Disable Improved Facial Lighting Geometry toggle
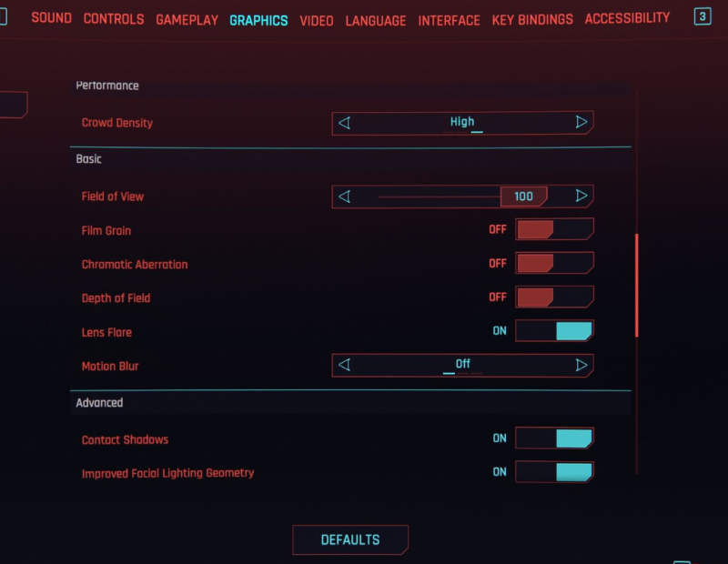728x564 pixels. pos(554,472)
